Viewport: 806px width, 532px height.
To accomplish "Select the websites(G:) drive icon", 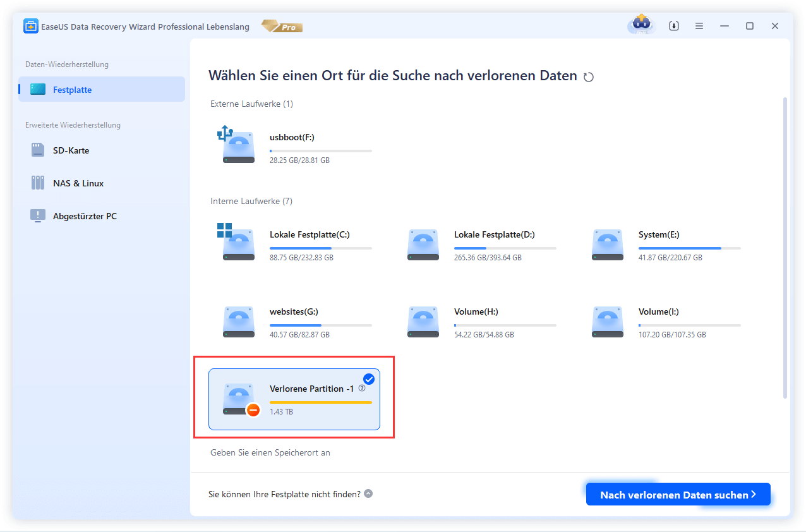I will click(x=239, y=322).
